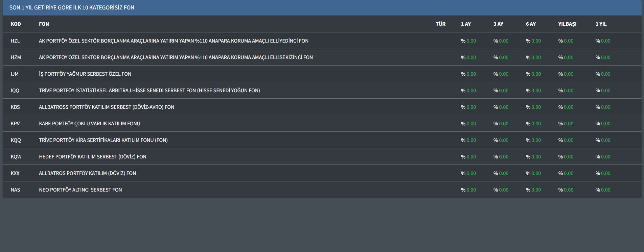Click the table title SON 1 YIL GETİRİYE GÖRE
The height and width of the screenshot is (252, 644).
(x=72, y=7)
